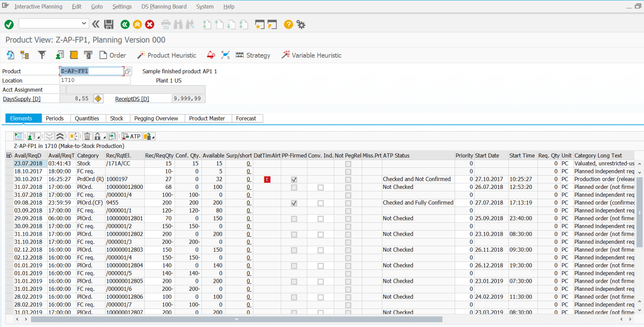Expand the lock icon dropdown arrow
The width and height of the screenshot is (644, 327).
[x=104, y=137]
